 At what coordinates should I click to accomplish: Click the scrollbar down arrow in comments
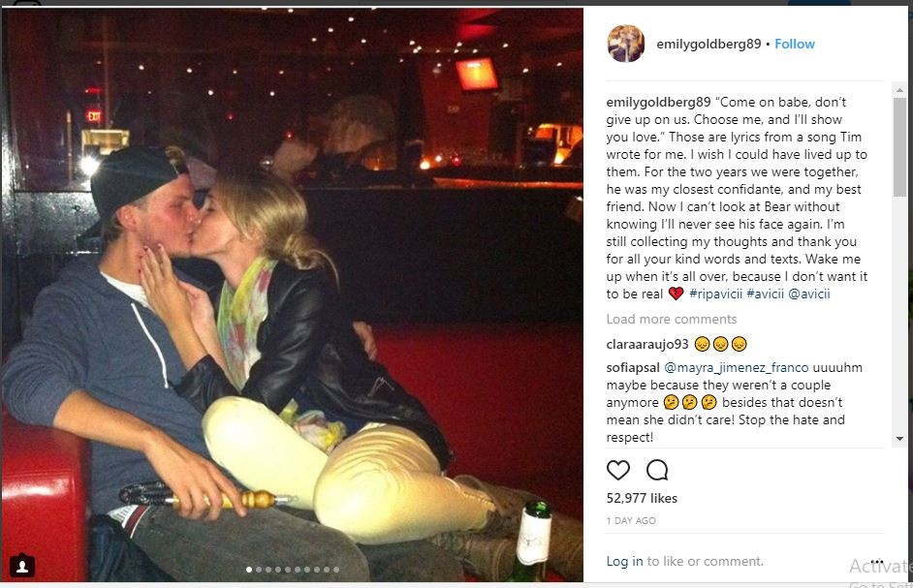(x=899, y=439)
